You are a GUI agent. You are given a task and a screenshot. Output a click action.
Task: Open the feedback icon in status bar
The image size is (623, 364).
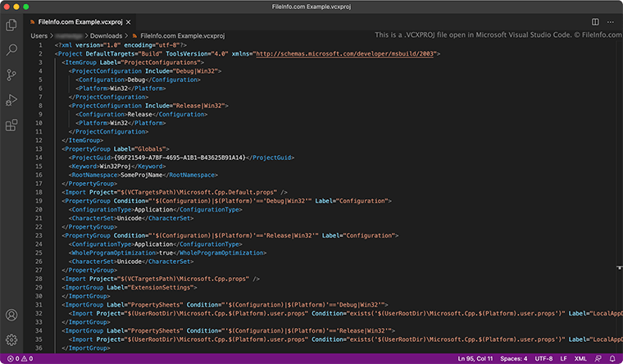coord(597,358)
